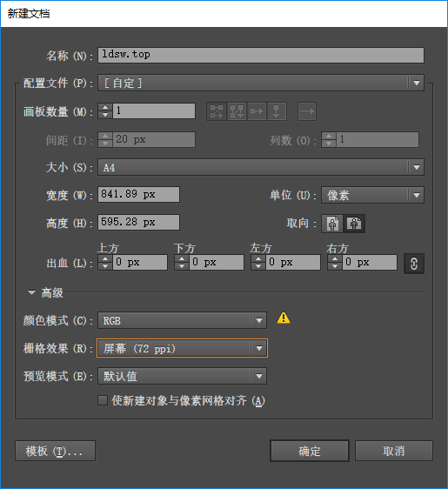The width and height of the screenshot is (448, 489).
Task: Open 模板 templates button
Action: 55,451
